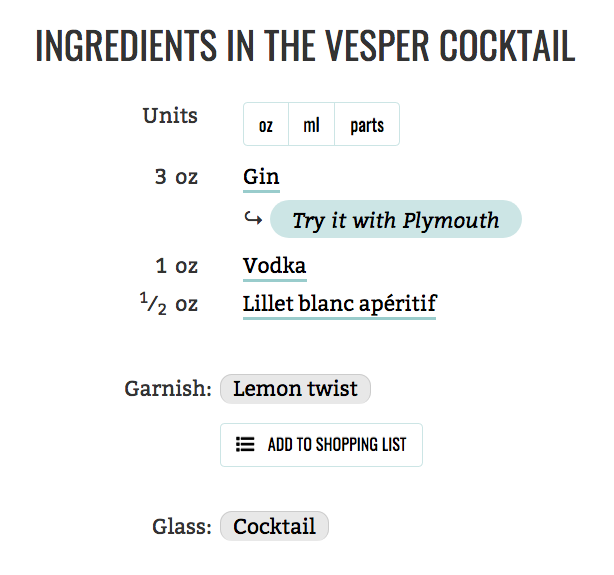This screenshot has height=575, width=614.
Task: Click the Glass label
Action: tap(182, 526)
